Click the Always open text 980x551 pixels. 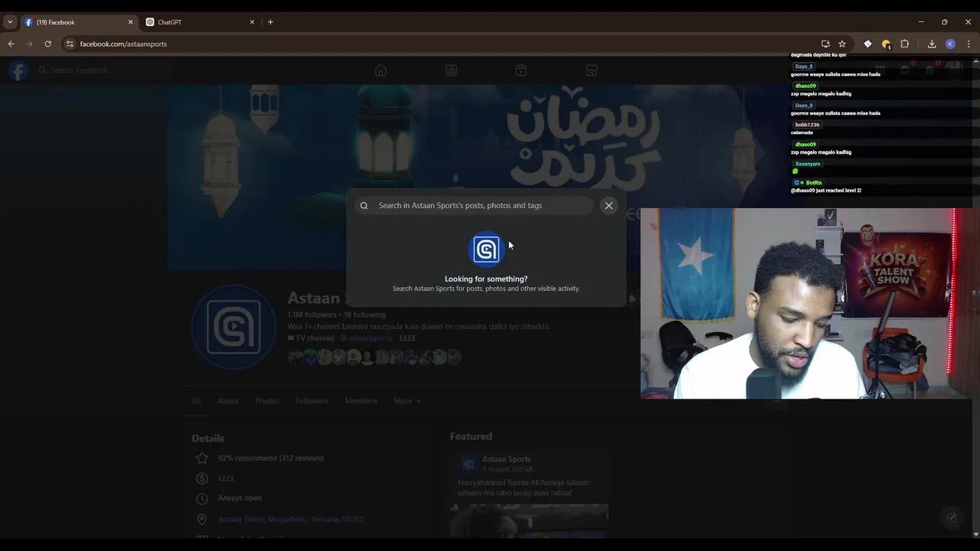coord(240,498)
